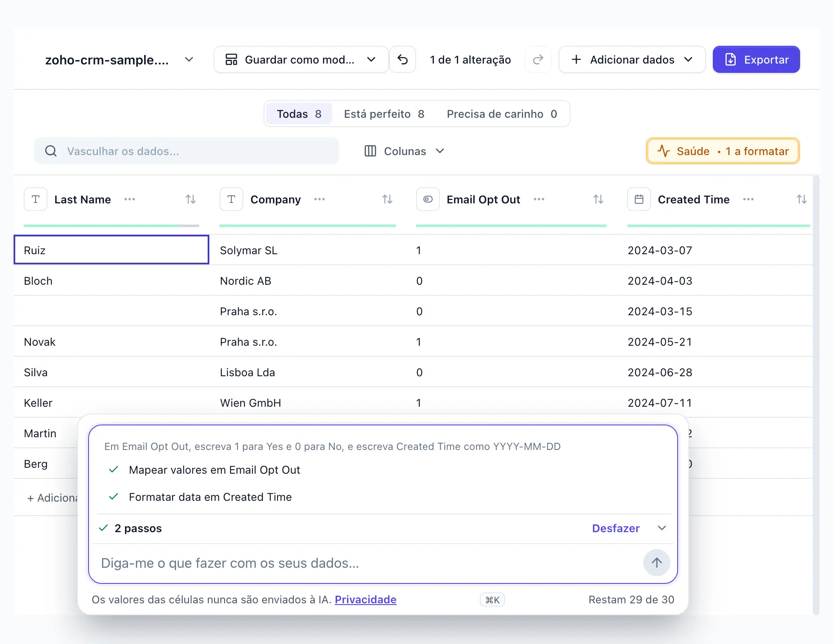Sort the Created Time column
834x644 pixels.
coord(802,199)
